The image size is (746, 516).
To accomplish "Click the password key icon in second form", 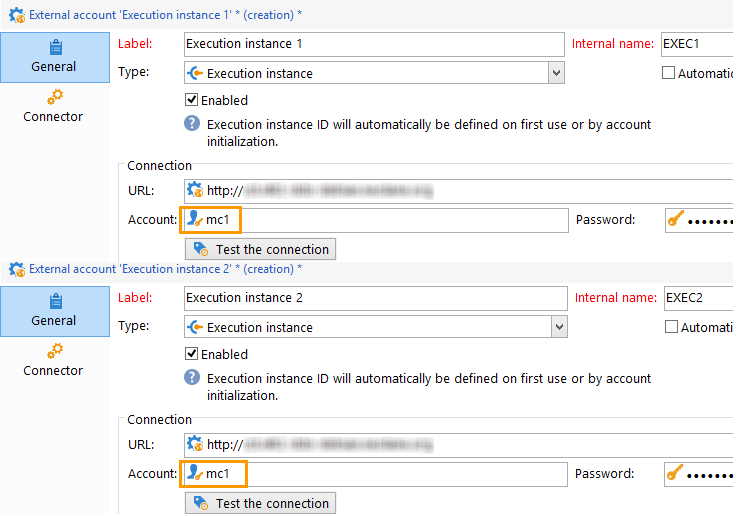I will click(675, 474).
